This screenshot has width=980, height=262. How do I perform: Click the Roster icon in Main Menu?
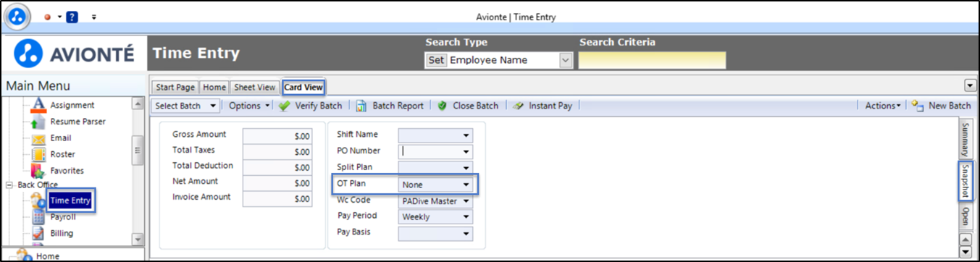pyautogui.click(x=39, y=155)
